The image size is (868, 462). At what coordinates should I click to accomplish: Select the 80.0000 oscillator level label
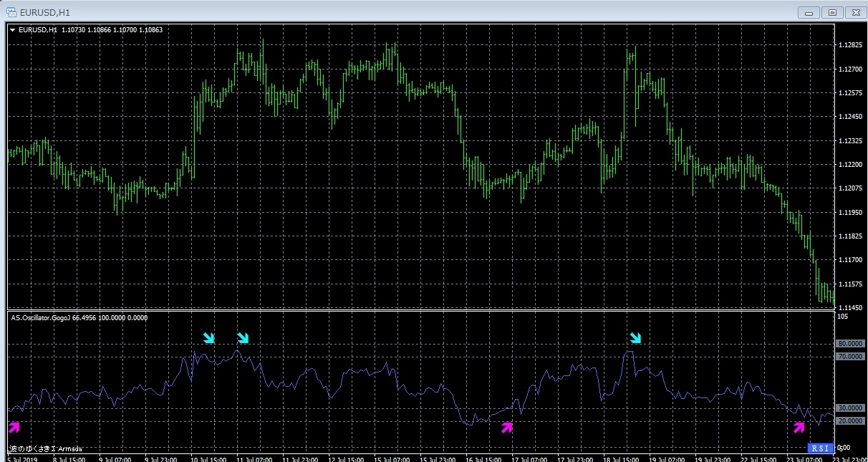coord(849,344)
